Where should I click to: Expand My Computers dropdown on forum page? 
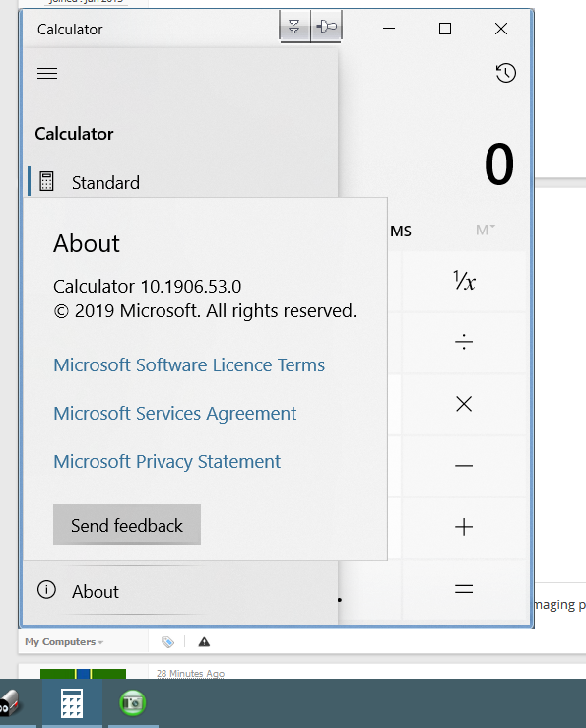(x=64, y=642)
